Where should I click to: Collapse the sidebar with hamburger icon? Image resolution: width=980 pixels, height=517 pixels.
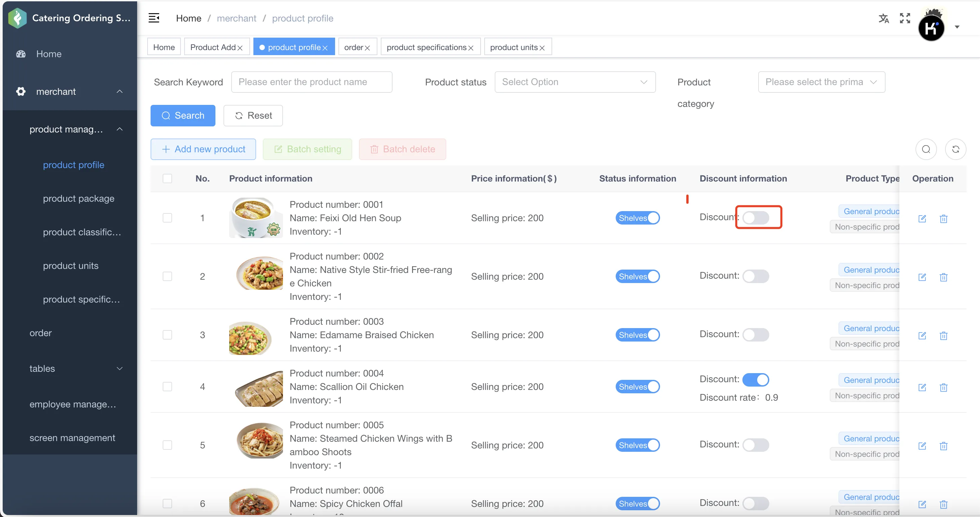pyautogui.click(x=154, y=18)
